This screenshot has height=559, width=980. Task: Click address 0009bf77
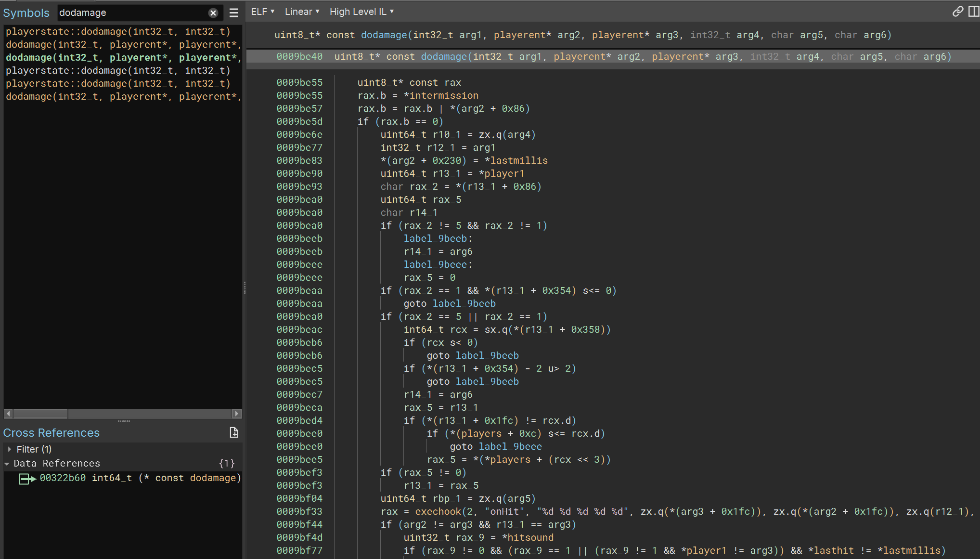(x=299, y=550)
